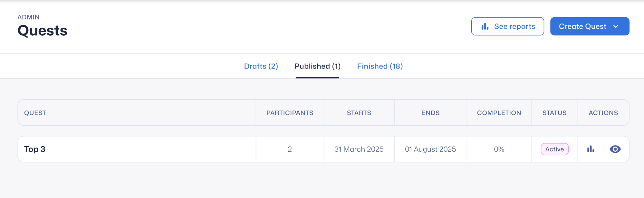Screen dimensions: 644x198
Task: Click the participants count 2 cell
Action: pyautogui.click(x=290, y=149)
